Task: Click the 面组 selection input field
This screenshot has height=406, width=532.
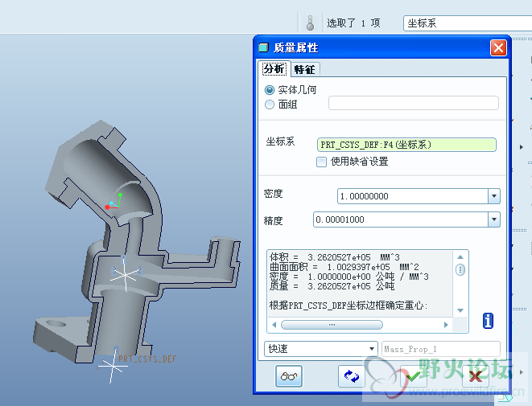Action: (413, 103)
